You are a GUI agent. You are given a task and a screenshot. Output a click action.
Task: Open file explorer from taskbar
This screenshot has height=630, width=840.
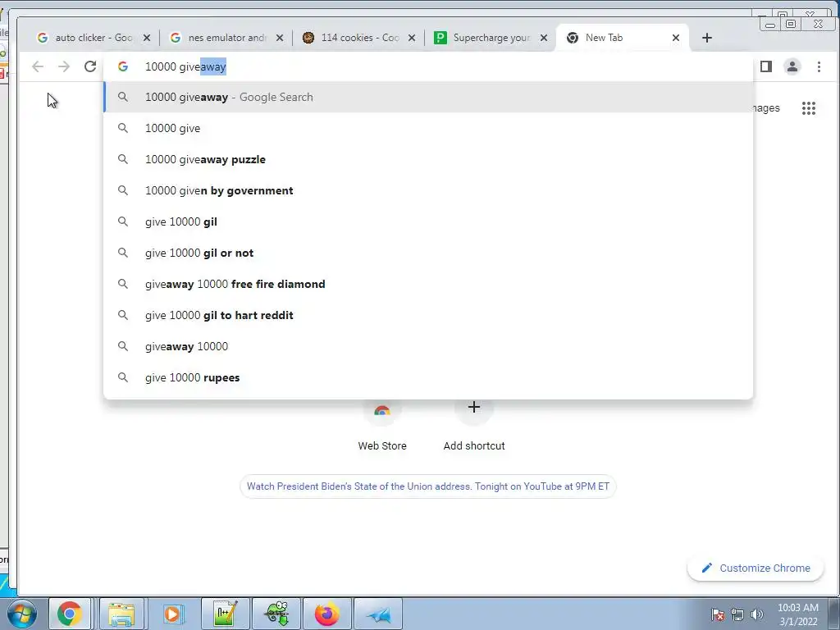(x=121, y=614)
